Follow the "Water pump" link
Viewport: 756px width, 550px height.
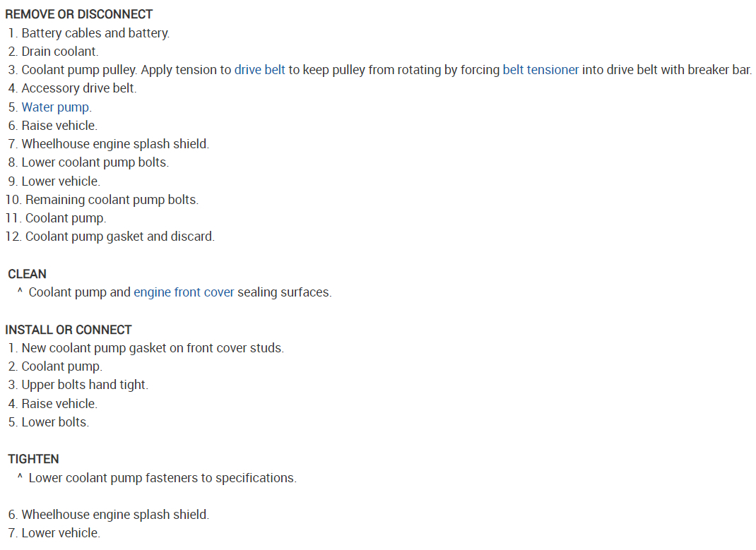point(56,107)
